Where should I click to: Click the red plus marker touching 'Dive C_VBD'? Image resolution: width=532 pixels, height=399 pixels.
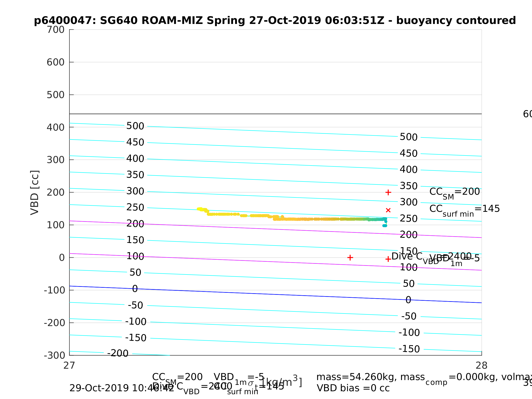[x=388, y=259]
